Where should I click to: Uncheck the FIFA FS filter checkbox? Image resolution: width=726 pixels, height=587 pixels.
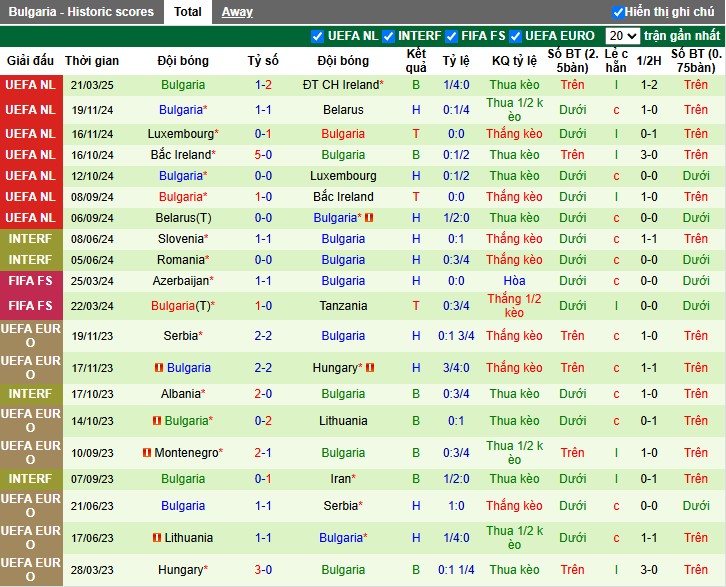point(451,36)
